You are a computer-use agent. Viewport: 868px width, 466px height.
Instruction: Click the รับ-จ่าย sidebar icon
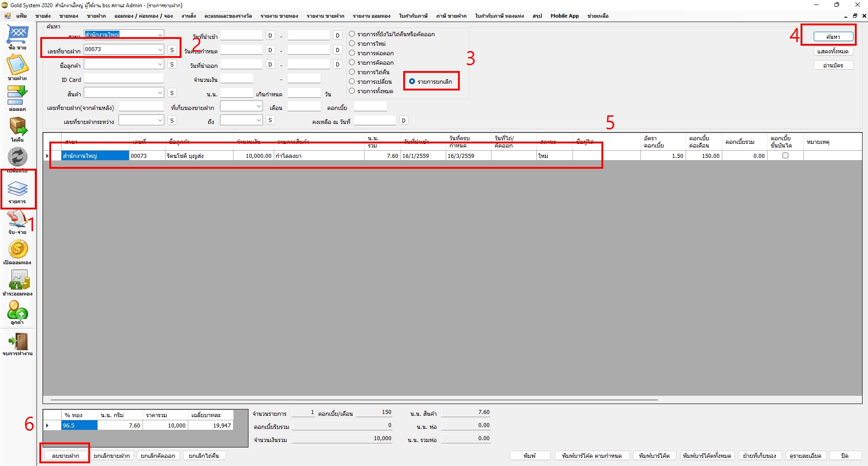point(17,221)
